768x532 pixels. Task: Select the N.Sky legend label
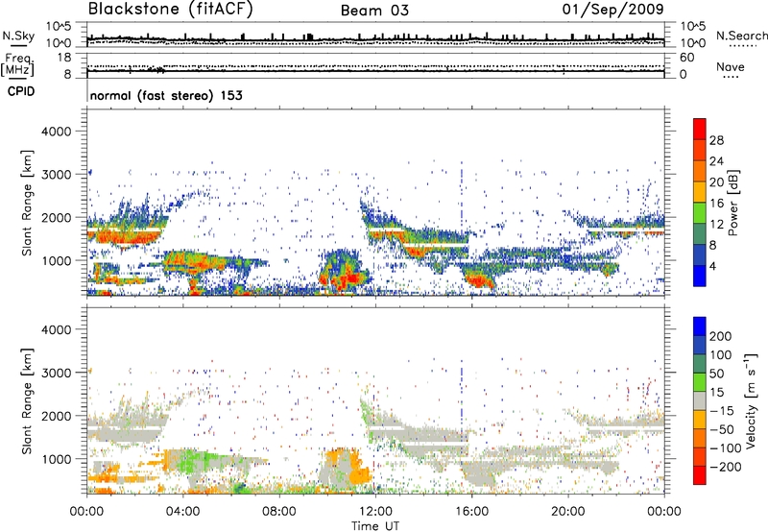18,36
